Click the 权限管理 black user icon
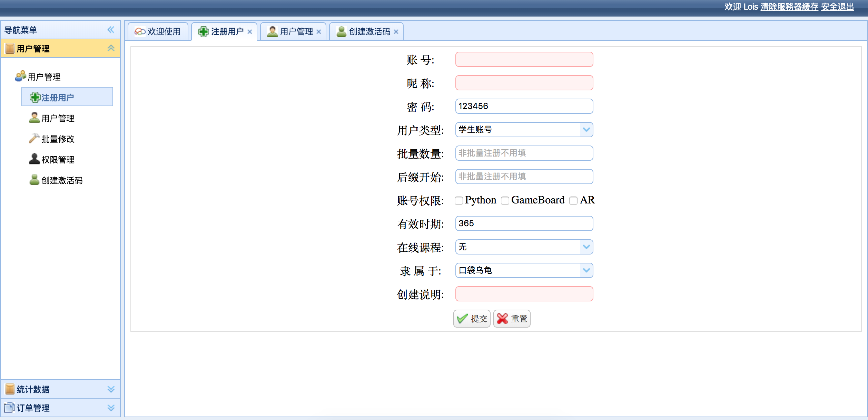The height and width of the screenshot is (420, 868). click(34, 159)
